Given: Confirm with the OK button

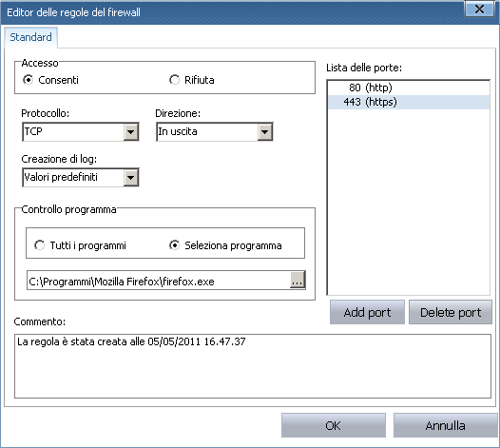Looking at the screenshot, I should [334, 425].
